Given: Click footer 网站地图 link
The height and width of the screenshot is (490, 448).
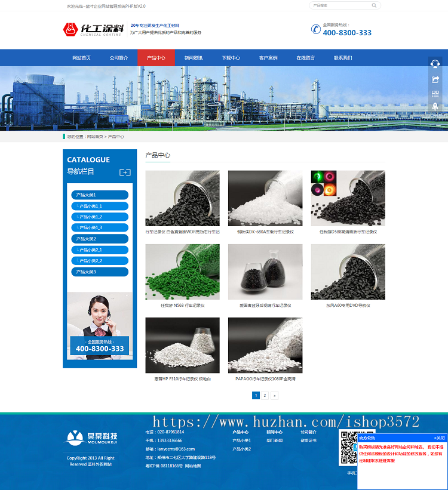Looking at the screenshot, I should 193,466.
